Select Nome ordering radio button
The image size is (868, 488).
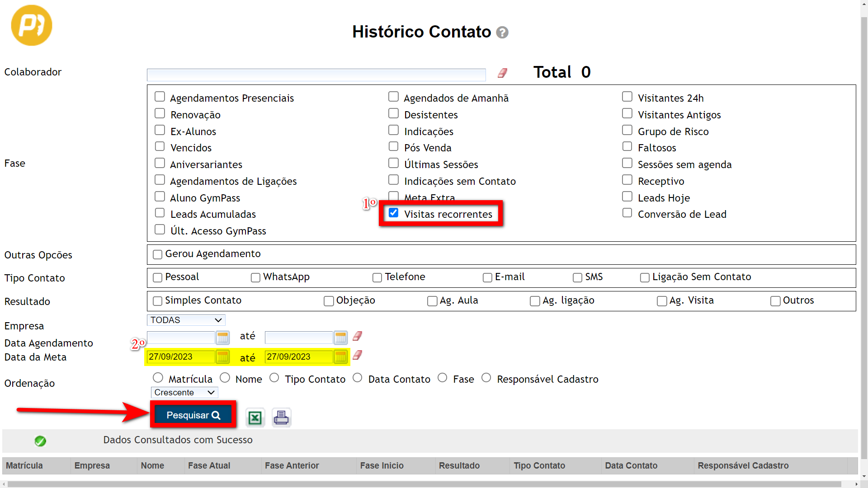pyautogui.click(x=225, y=378)
